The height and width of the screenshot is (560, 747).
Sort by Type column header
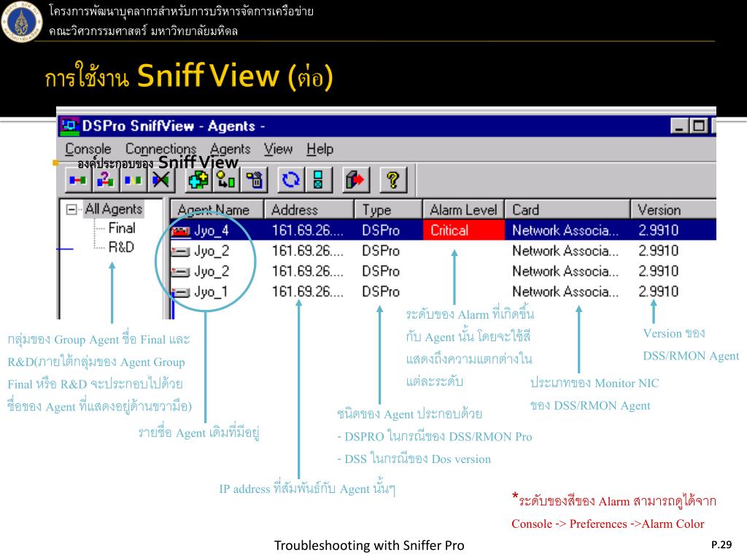coord(388,209)
